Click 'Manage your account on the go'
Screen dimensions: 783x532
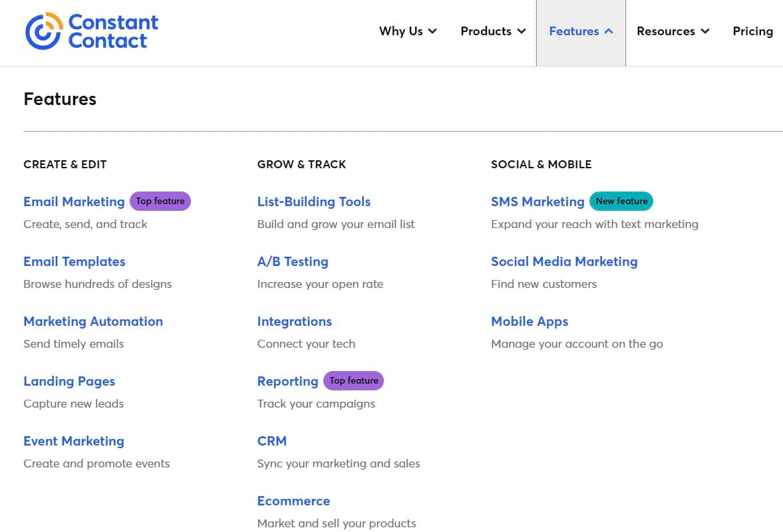click(577, 344)
